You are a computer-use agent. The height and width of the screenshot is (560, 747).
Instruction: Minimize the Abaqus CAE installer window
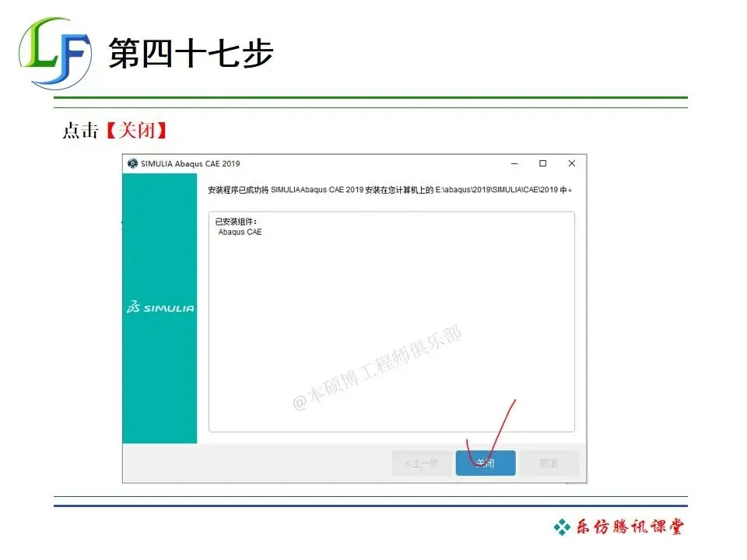click(514, 163)
